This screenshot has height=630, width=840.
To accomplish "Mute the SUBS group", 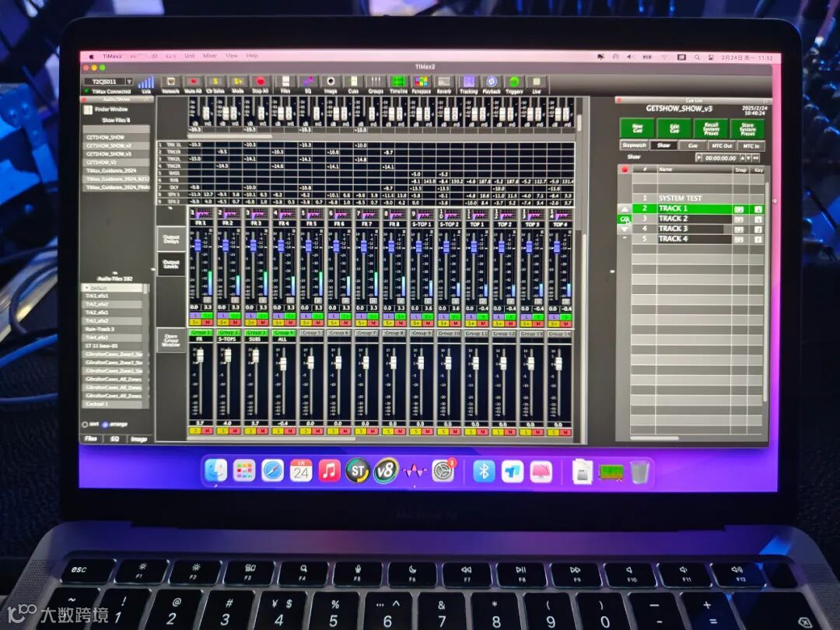I will (x=263, y=431).
